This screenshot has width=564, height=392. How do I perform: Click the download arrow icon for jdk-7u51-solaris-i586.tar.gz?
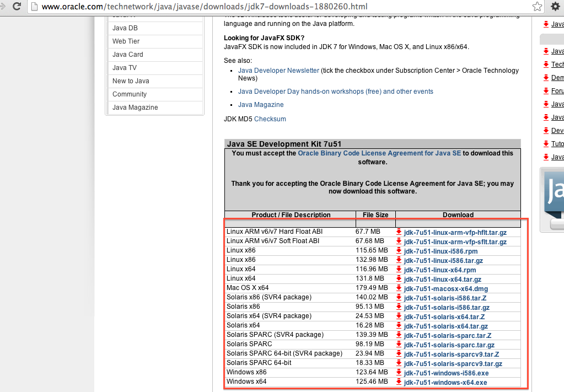coord(399,307)
